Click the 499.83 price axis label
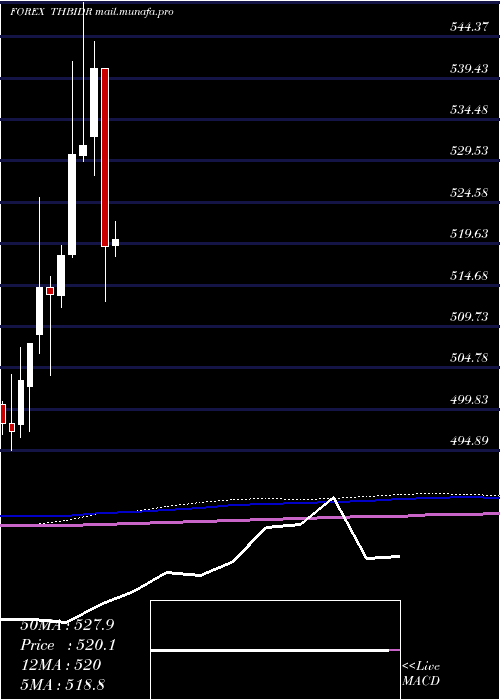Image resolution: width=500 pixels, height=700 pixels. tap(469, 400)
